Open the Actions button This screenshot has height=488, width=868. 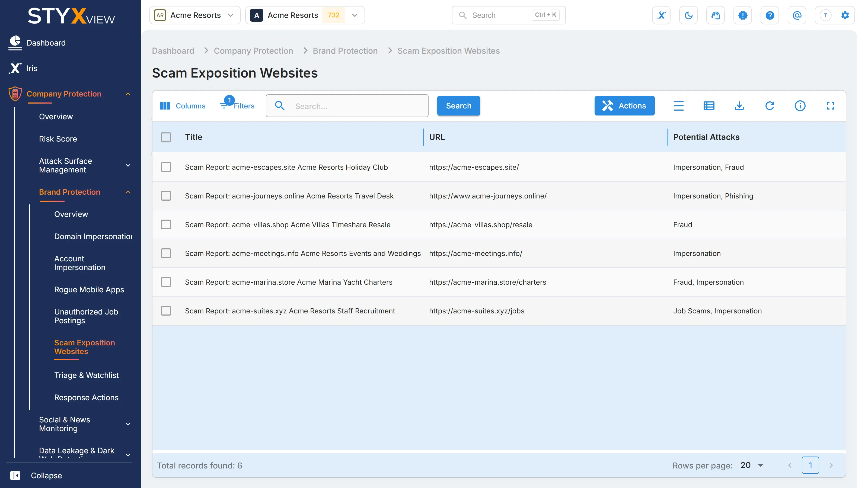pos(624,106)
